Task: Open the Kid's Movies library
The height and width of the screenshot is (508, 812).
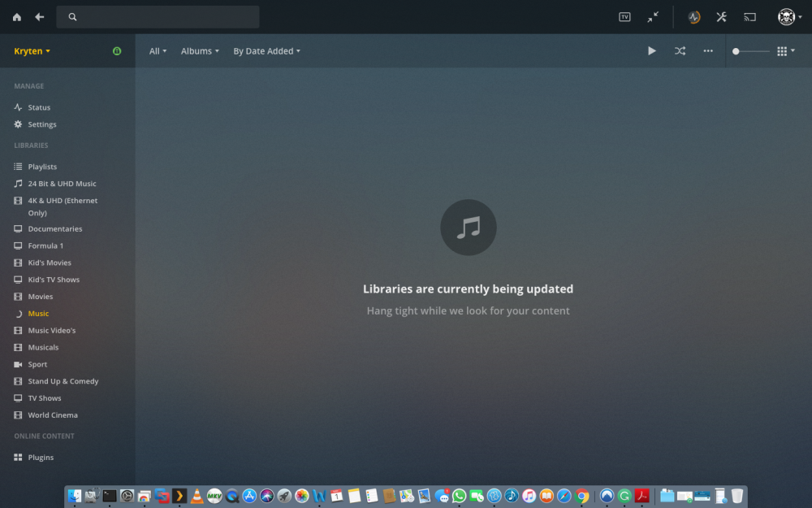Action: [x=50, y=263]
